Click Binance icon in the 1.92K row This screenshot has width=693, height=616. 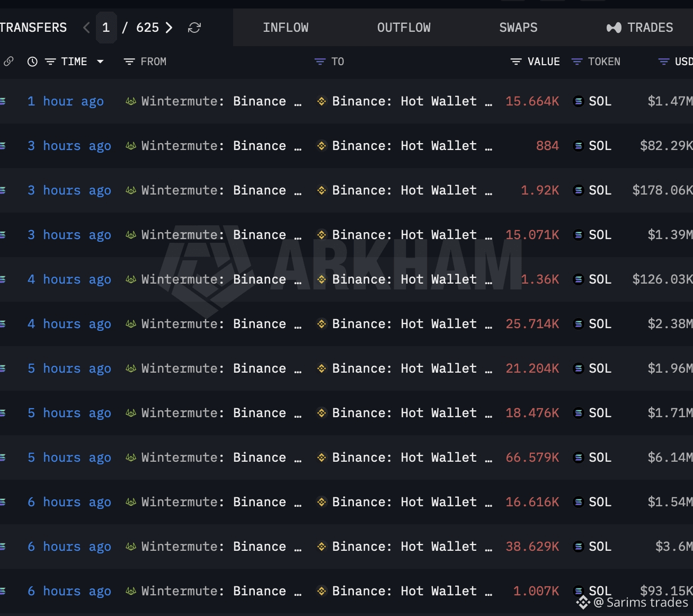(321, 190)
